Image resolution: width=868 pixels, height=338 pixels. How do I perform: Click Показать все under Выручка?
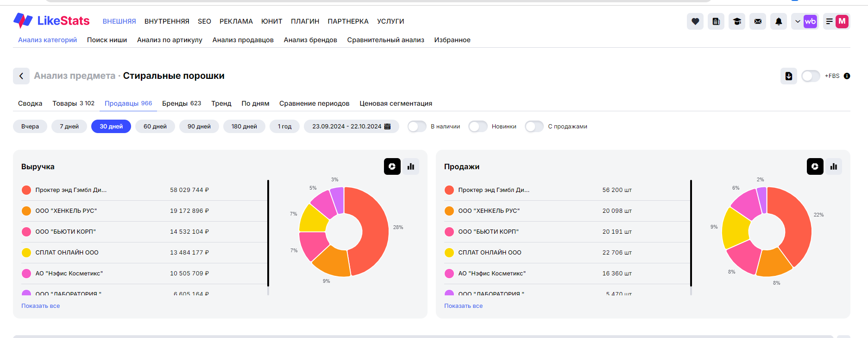click(x=41, y=306)
